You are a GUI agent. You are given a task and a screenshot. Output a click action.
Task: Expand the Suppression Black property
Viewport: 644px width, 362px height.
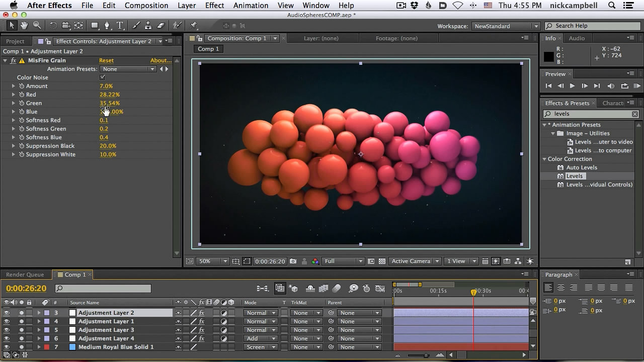[12, 146]
